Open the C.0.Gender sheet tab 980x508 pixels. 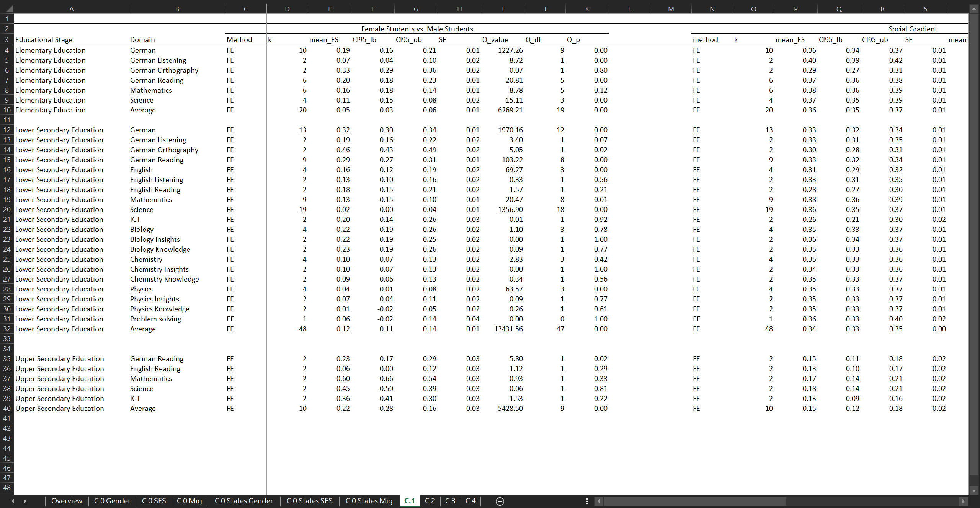point(112,501)
